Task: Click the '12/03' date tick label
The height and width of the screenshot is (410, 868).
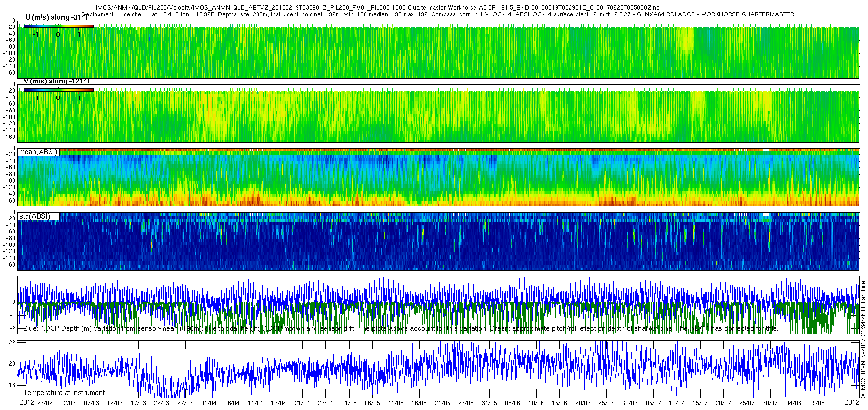Action: [115, 403]
